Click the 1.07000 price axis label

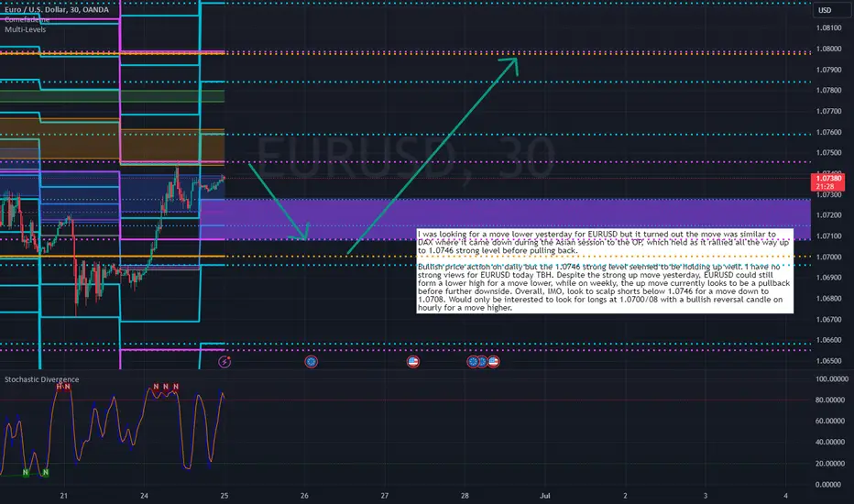click(x=828, y=257)
